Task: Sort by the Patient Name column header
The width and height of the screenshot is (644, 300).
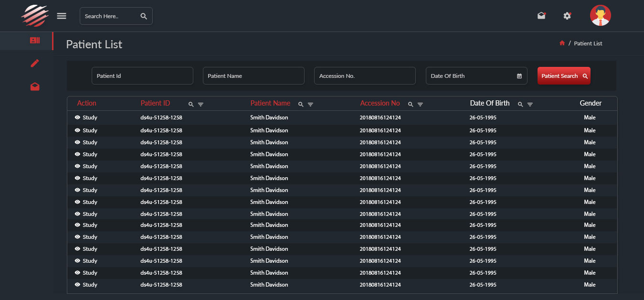Action: (270, 103)
